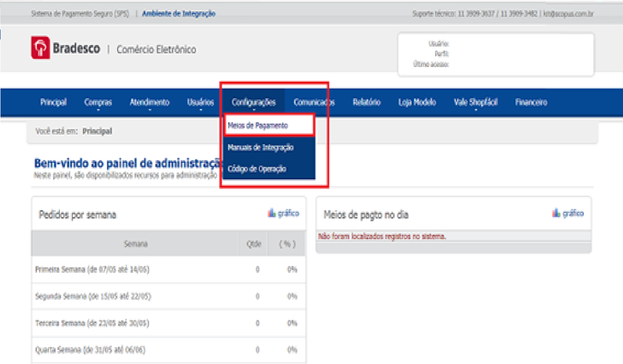The height and width of the screenshot is (364, 623).
Task: Click the Comércio Eletrônico heading
Action: [156, 49]
